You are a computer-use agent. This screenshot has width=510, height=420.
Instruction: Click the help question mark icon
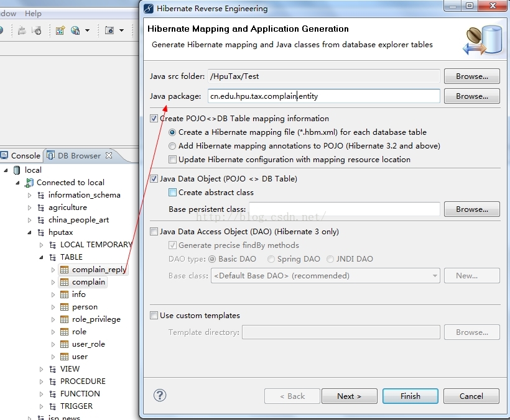click(x=160, y=395)
